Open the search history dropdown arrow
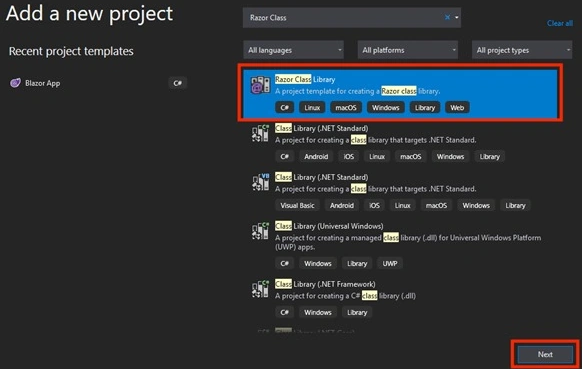The image size is (582, 369). point(457,17)
